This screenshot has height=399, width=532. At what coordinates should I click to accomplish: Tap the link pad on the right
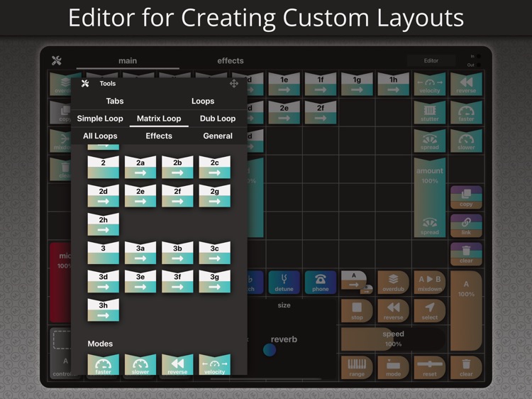point(466,226)
